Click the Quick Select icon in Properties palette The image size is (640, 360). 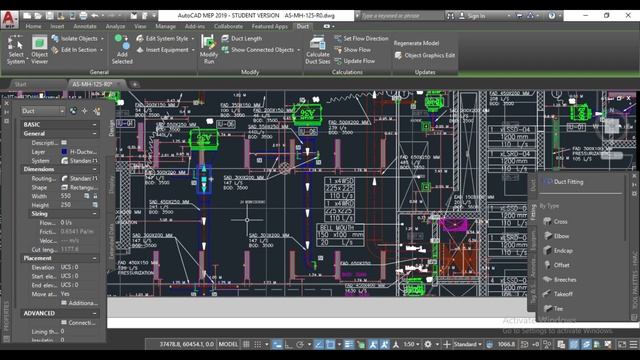point(97,111)
